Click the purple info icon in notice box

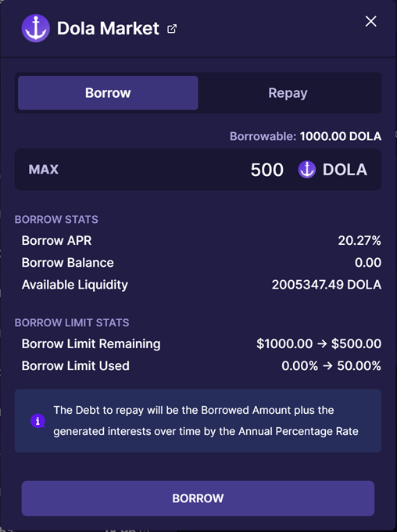tap(38, 421)
